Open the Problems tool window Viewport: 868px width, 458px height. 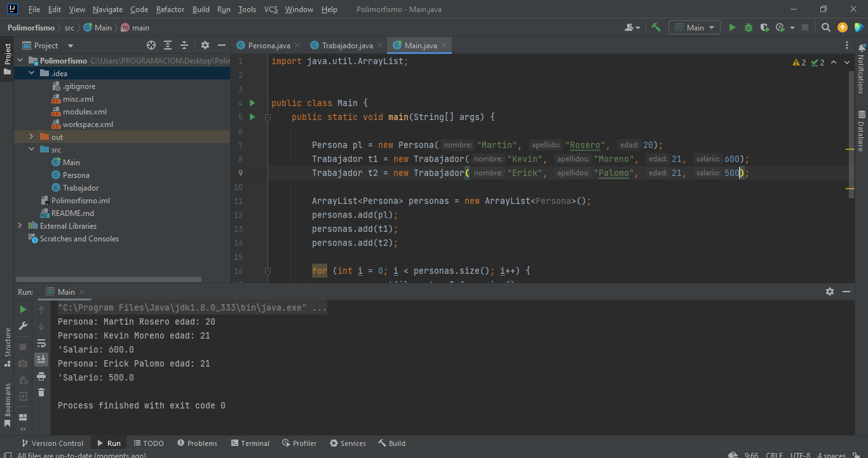[x=197, y=443]
